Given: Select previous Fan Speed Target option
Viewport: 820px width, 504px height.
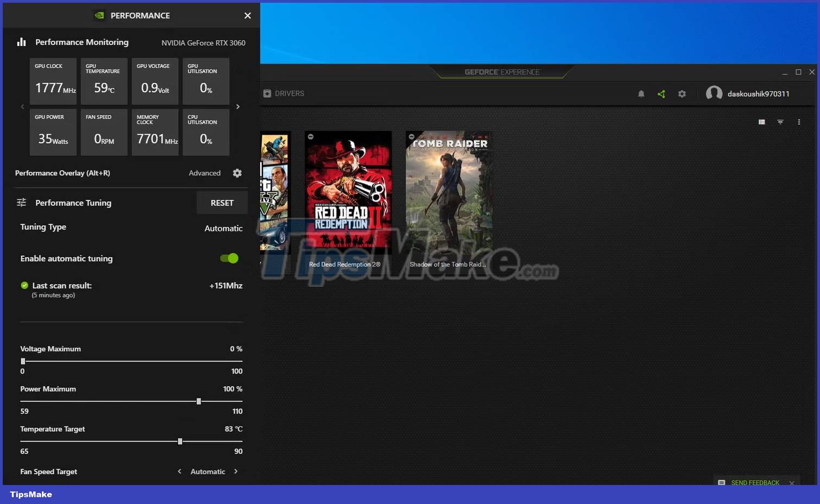Looking at the screenshot, I should (x=179, y=471).
